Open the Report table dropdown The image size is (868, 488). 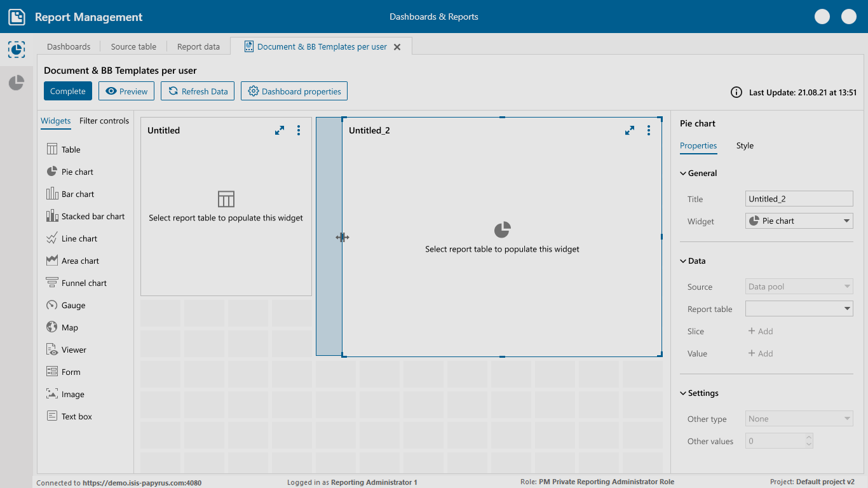(x=799, y=309)
